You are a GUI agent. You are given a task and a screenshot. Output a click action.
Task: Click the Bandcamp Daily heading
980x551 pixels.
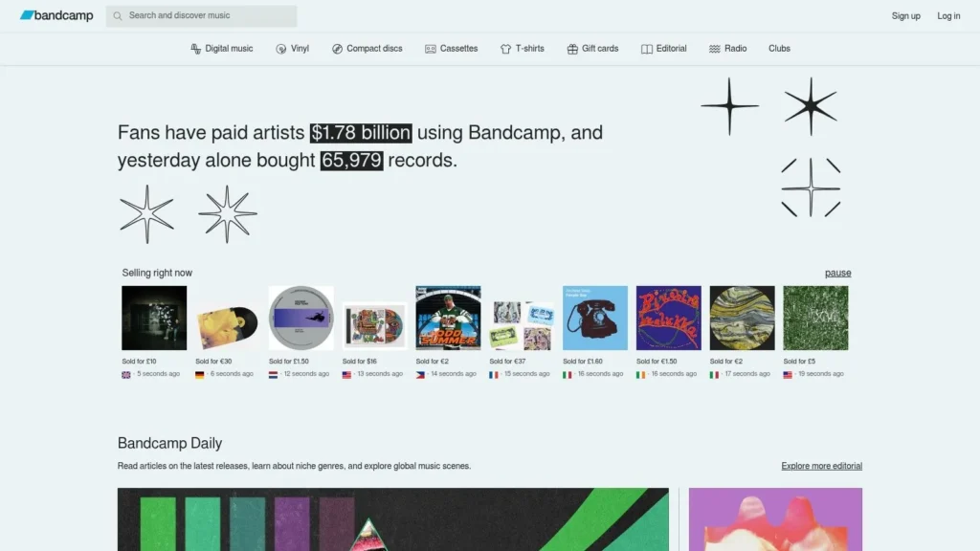169,443
